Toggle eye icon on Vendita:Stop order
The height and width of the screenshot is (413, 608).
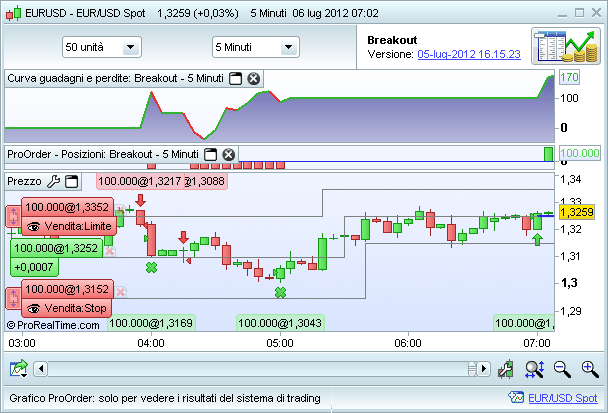click(34, 309)
